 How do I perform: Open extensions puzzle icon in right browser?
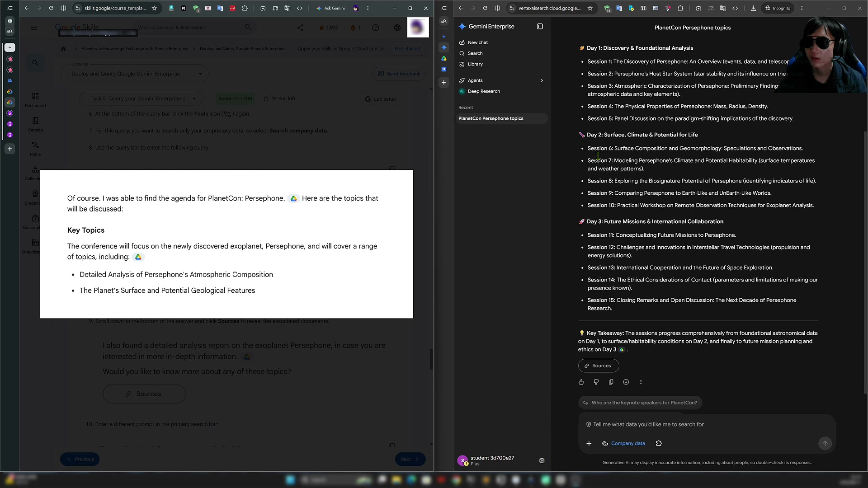[680, 8]
